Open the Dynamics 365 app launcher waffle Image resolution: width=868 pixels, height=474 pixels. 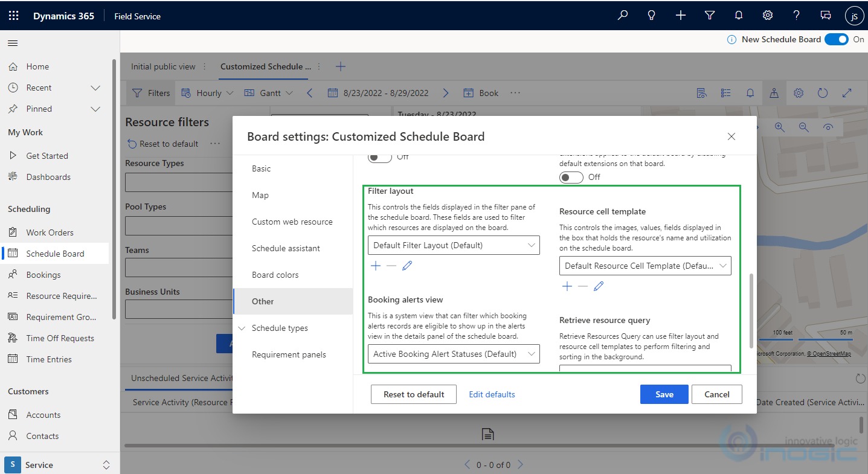point(14,16)
